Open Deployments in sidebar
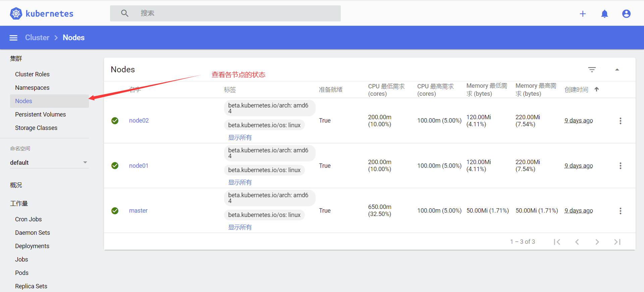Screen dimensions: 644x292 click(x=32, y=246)
